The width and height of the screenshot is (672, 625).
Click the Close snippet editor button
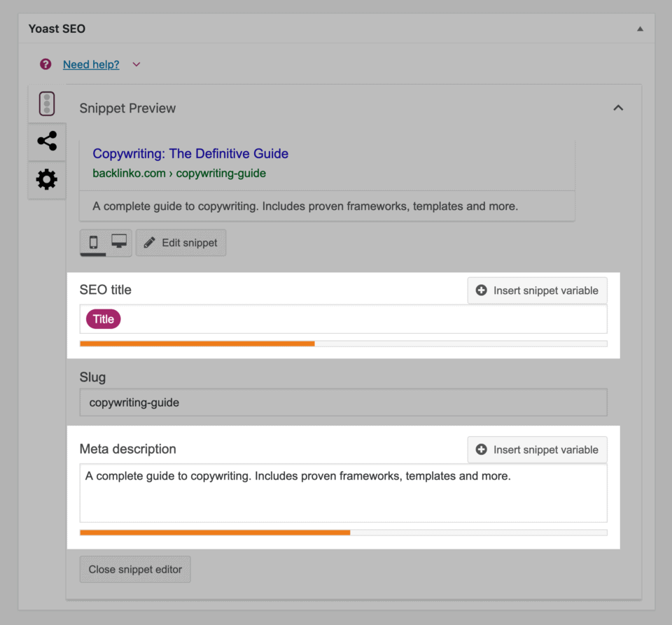coord(135,570)
